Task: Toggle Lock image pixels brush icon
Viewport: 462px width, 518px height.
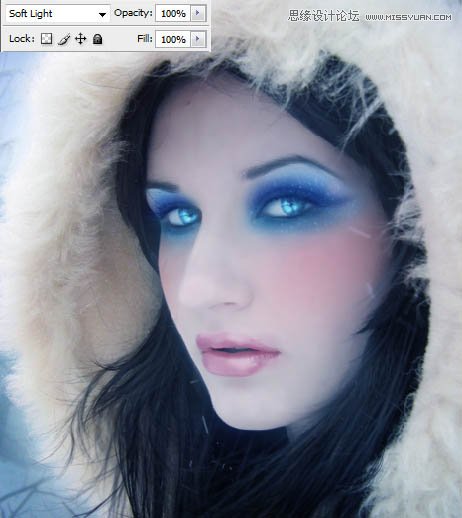Action: point(64,39)
